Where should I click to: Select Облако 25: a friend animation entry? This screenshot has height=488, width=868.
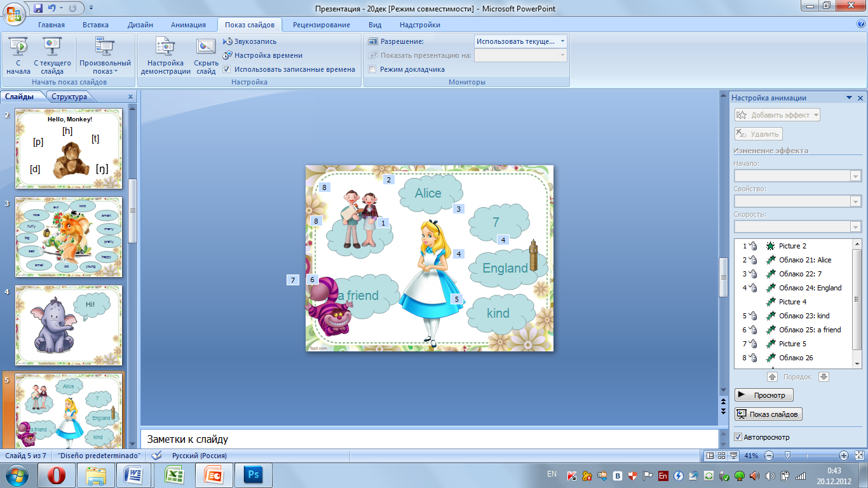coord(793,330)
